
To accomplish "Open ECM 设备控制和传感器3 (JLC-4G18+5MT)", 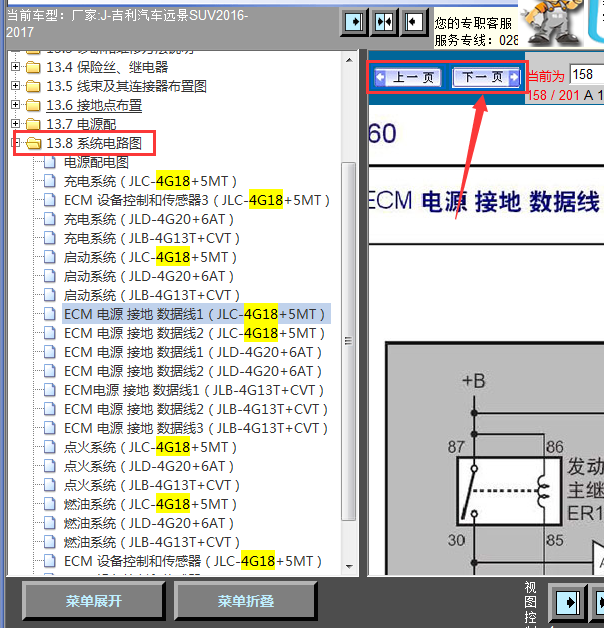I will coord(197,200).
